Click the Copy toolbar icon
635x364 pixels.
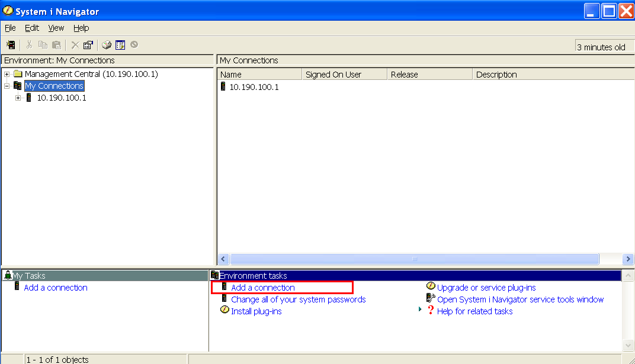[43, 45]
